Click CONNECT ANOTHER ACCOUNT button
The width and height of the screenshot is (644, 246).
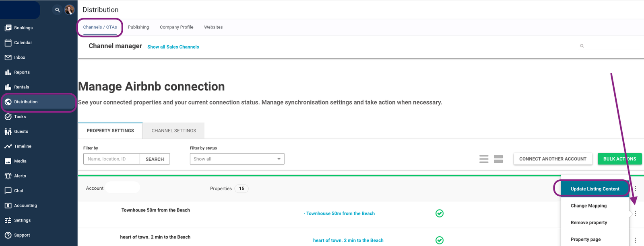point(553,159)
